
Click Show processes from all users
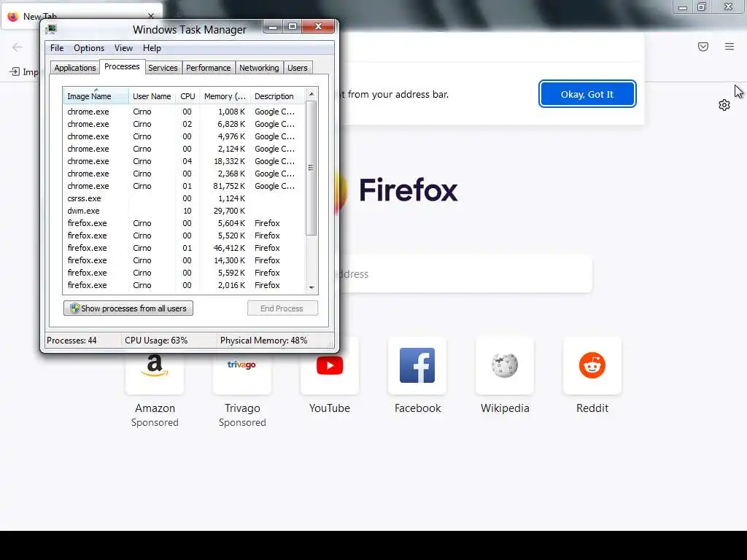(x=128, y=308)
